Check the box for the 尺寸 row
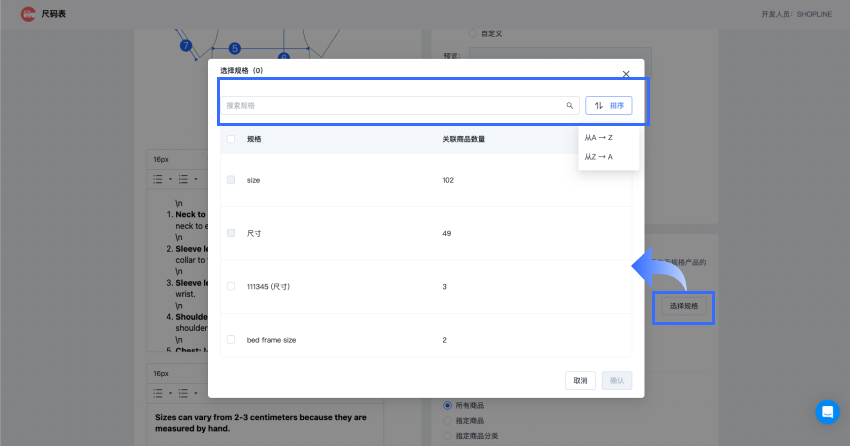850x447 pixels. 231,233
